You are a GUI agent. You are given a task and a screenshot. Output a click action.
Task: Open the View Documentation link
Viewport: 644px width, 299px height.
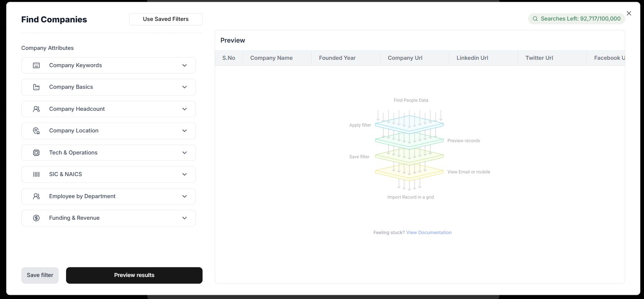(x=429, y=233)
